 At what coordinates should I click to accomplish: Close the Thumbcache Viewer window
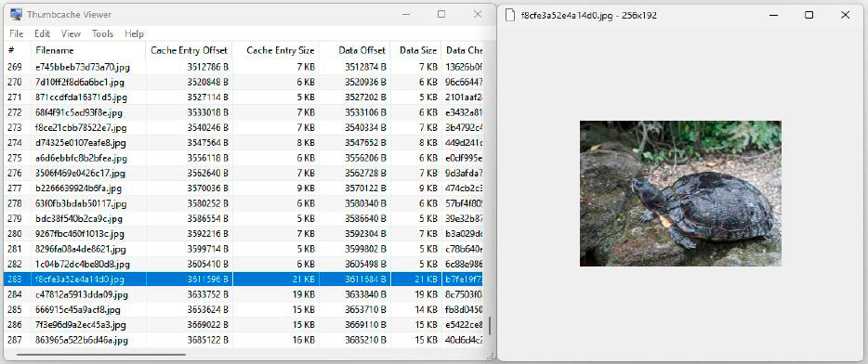(x=477, y=14)
